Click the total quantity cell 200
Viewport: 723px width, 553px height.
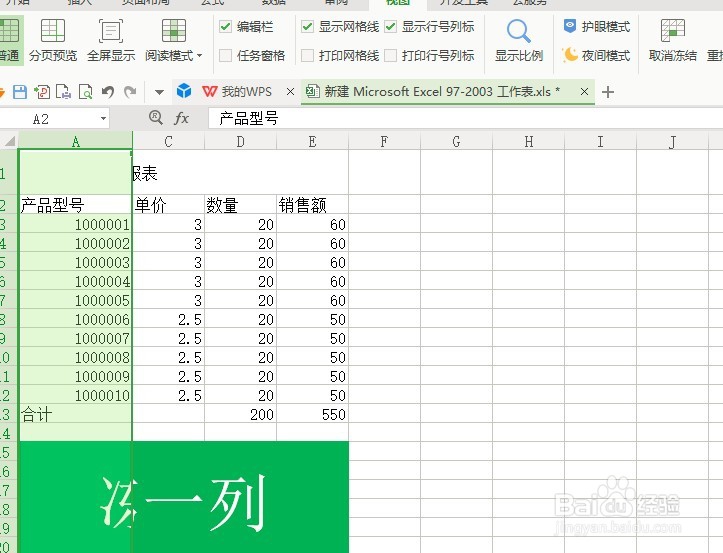[240, 414]
